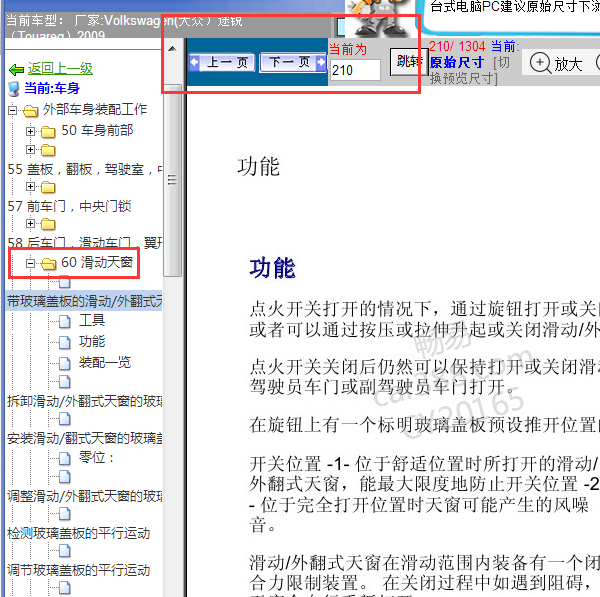This screenshot has width=600, height=597.
Task: Select 检测玻璃盖板的平行运动 in the tree
Action: click(78, 532)
